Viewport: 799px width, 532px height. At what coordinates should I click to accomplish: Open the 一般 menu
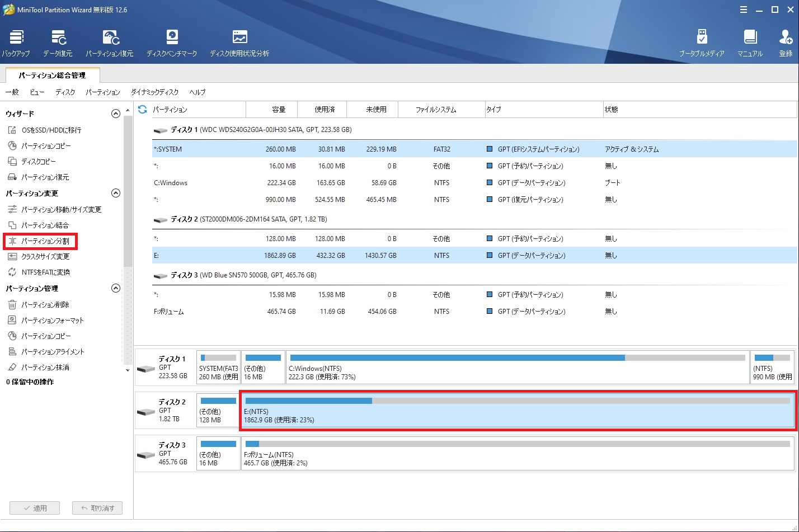(12, 92)
